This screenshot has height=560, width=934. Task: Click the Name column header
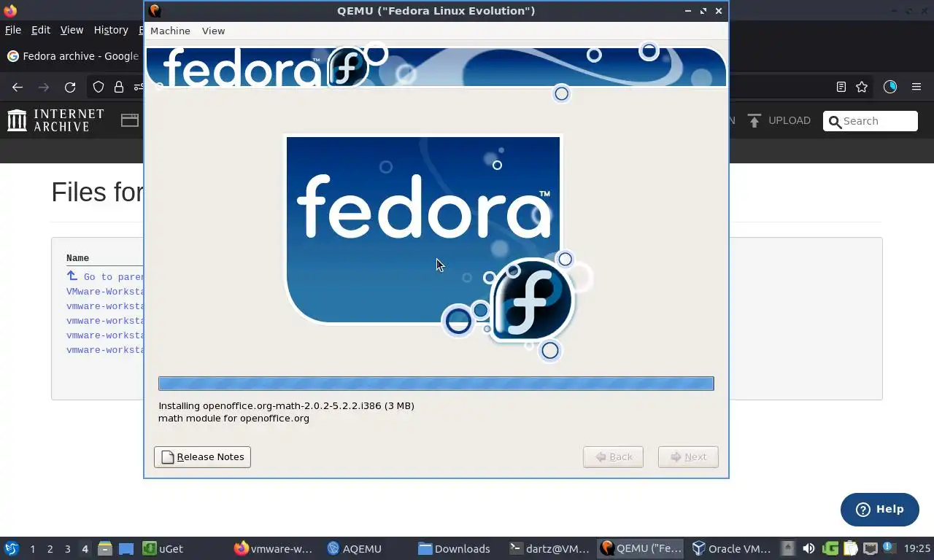tap(77, 258)
